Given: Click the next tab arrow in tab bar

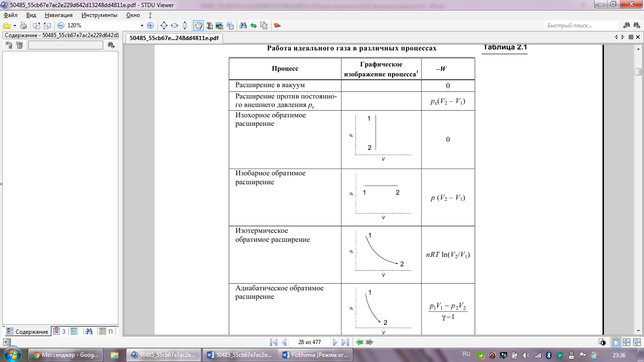Looking at the screenshot, I should point(623,37).
